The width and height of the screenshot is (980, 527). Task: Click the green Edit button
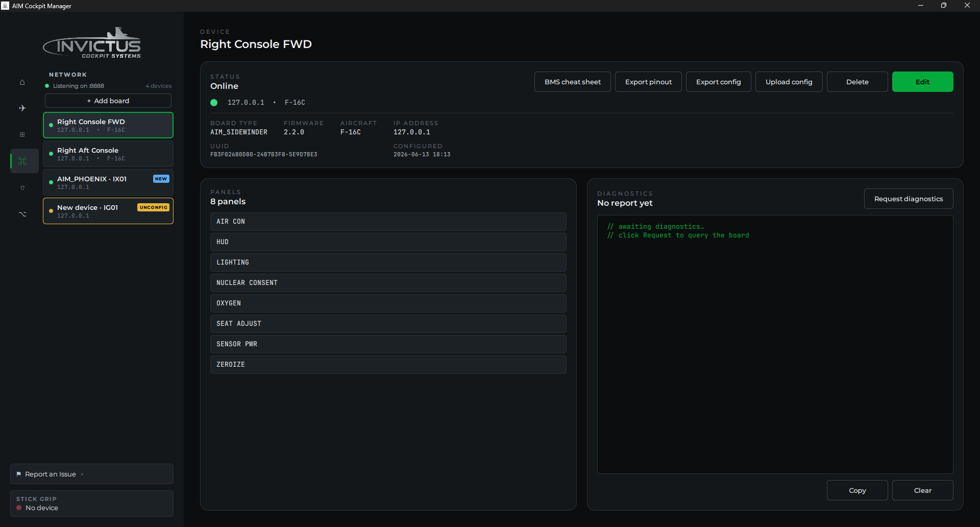922,82
